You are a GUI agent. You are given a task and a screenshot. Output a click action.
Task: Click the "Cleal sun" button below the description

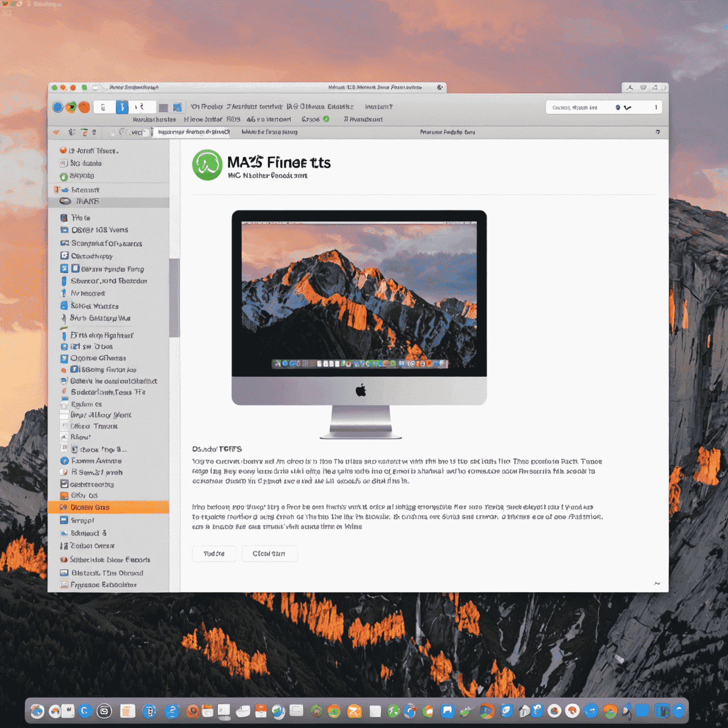tap(269, 554)
